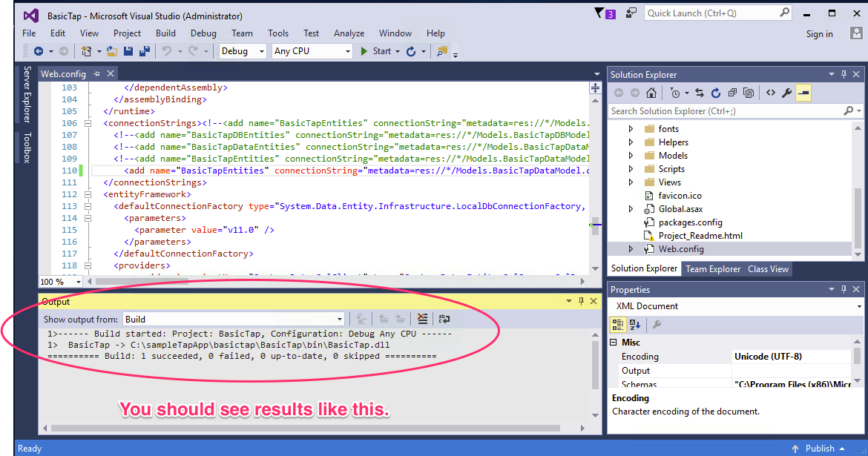Screen dimensions: 868x456
Task: Collapse the Misc category in Properties
Action: click(x=614, y=343)
